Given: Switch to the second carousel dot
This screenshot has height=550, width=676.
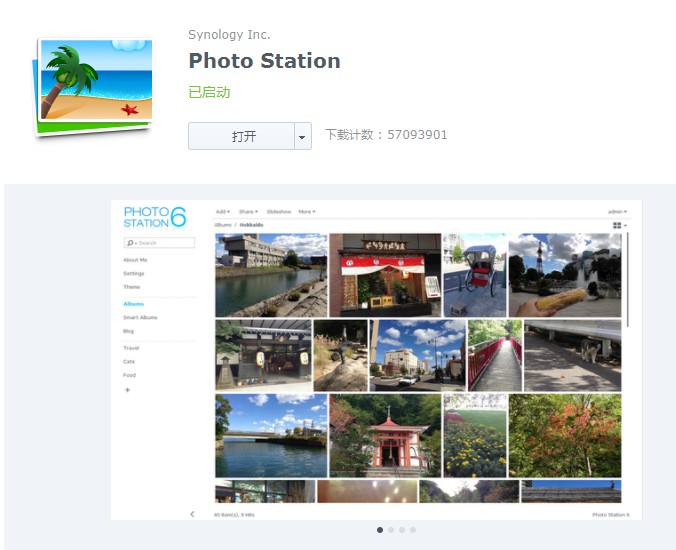Looking at the screenshot, I should [391, 530].
